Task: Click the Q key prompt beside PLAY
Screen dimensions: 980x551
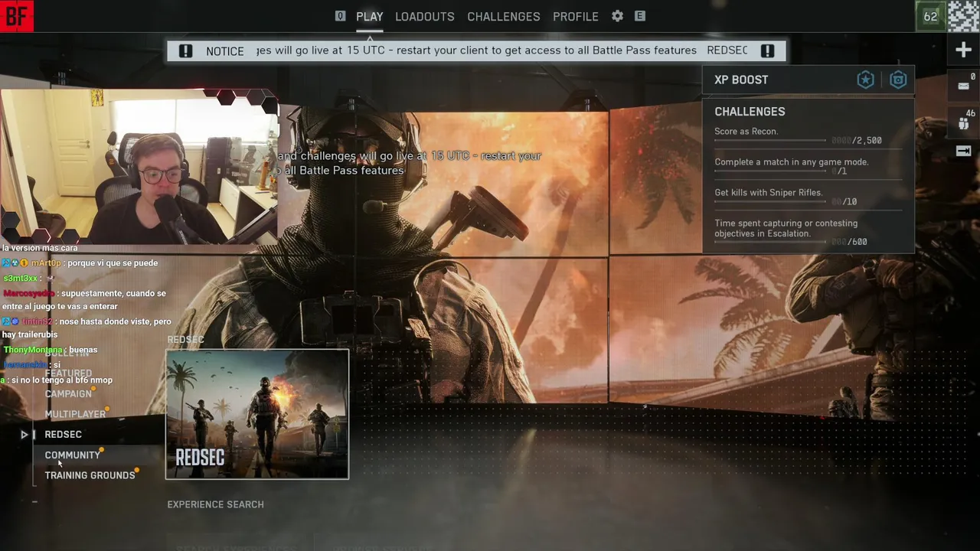Action: (340, 16)
